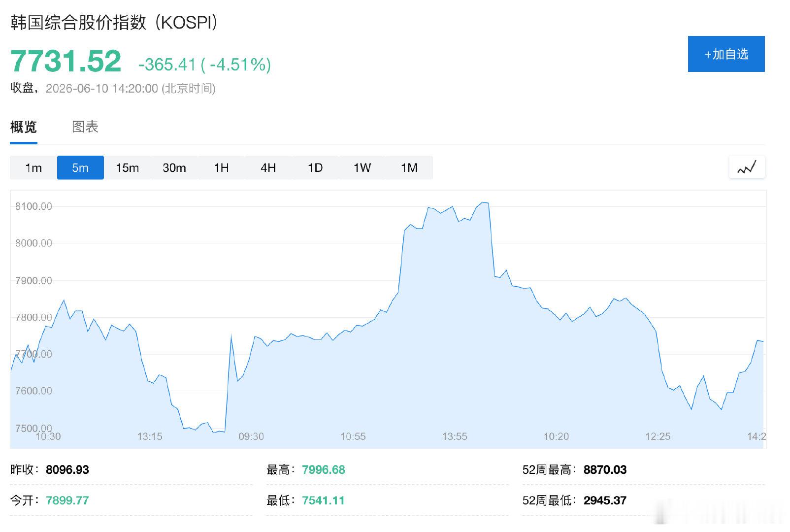This screenshot has height=532, width=790.
Task: Click the 13:55 time axis label
Action: 454,436
